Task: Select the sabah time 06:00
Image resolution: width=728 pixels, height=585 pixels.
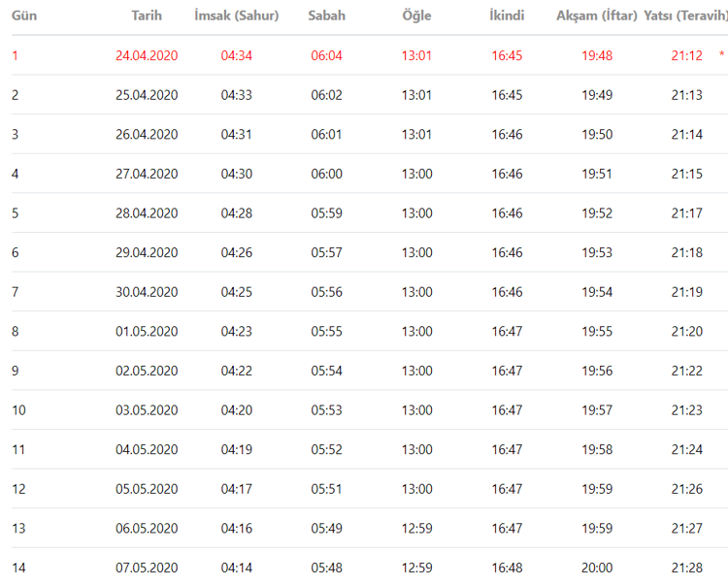Action: point(326,174)
